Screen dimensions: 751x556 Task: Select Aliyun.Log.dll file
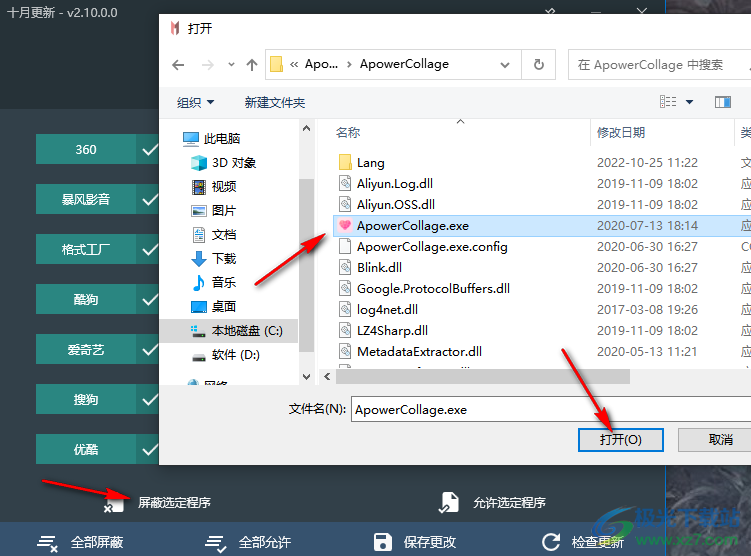click(x=386, y=183)
